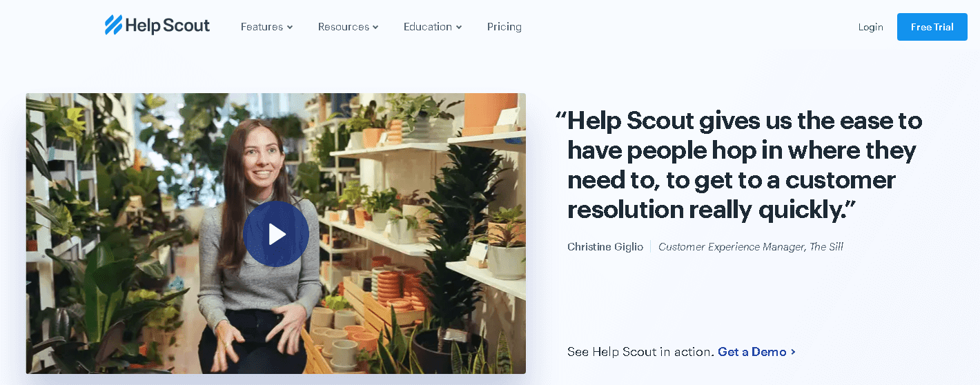Click the See Help Scout in action text
980x385 pixels.
click(640, 352)
